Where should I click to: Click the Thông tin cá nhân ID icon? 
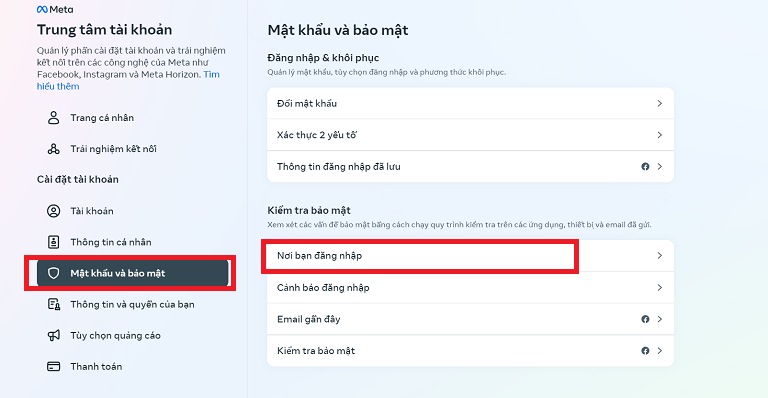tap(53, 242)
